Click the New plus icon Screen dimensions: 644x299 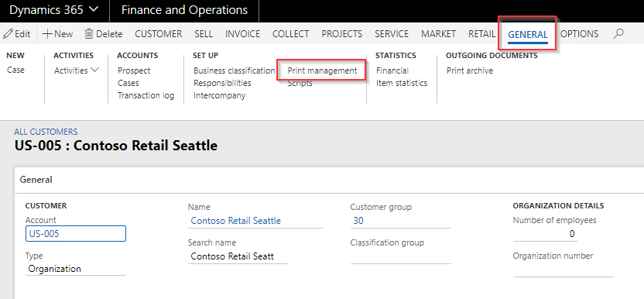click(47, 34)
